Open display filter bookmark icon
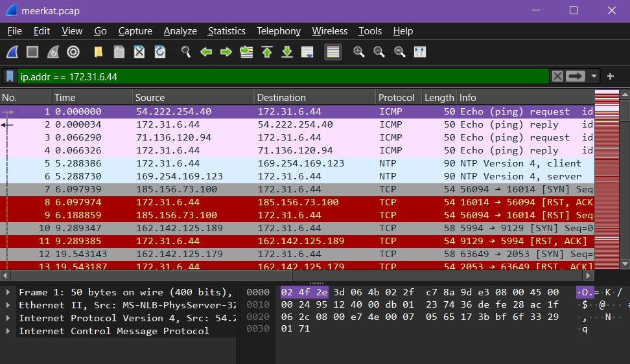The width and height of the screenshot is (630, 364). pos(10,76)
